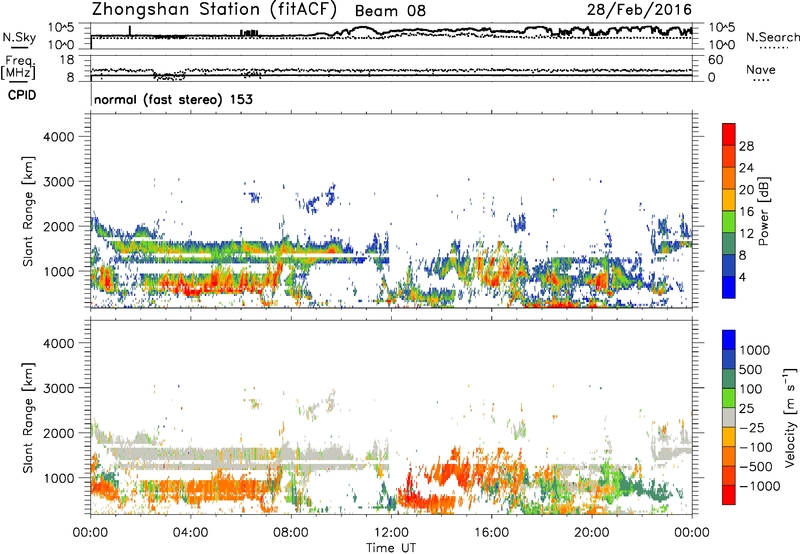
Task: Select the 'CPID' row label
Action: 22,95
